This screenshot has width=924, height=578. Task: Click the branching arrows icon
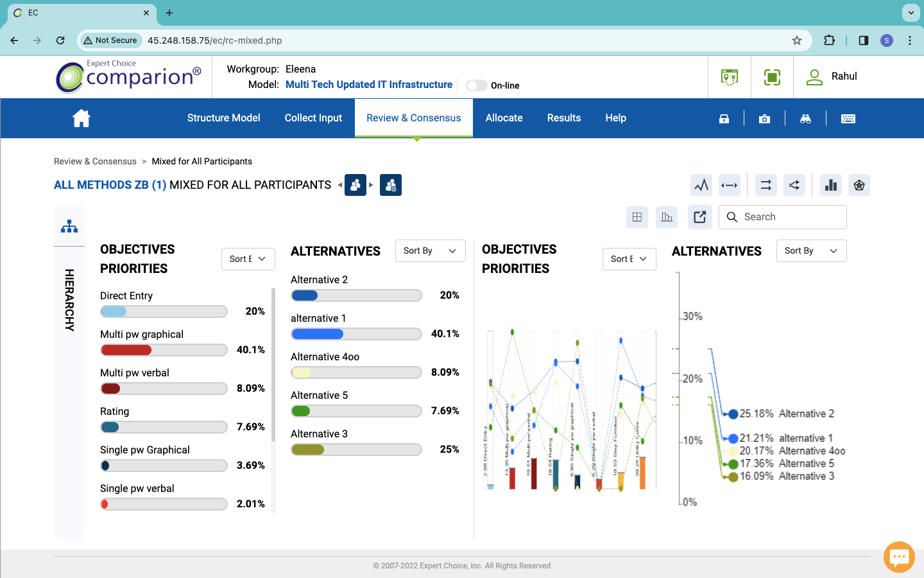pos(794,186)
